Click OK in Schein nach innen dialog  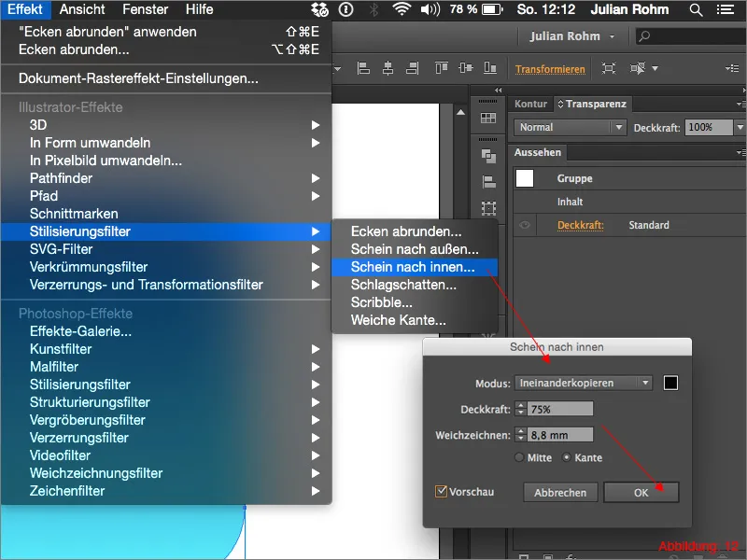click(x=641, y=493)
